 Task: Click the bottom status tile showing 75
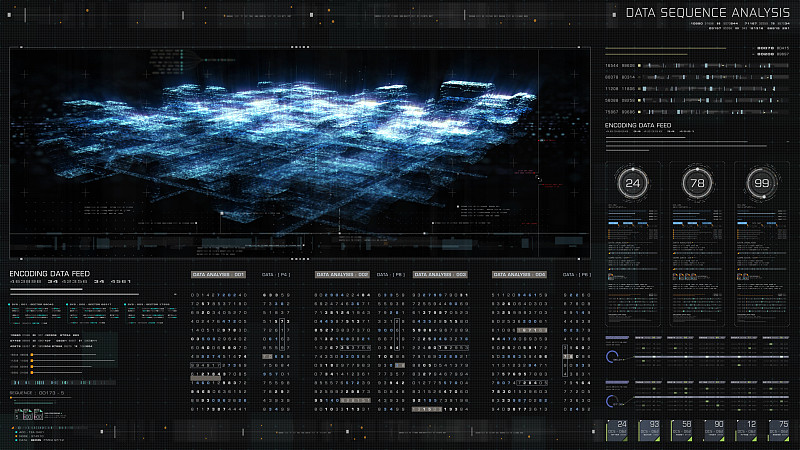[x=780, y=431]
